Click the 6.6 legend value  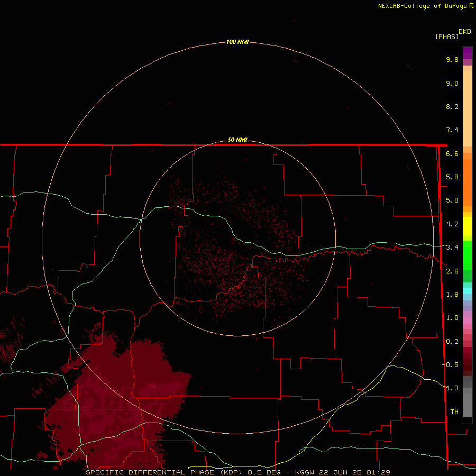(x=452, y=153)
